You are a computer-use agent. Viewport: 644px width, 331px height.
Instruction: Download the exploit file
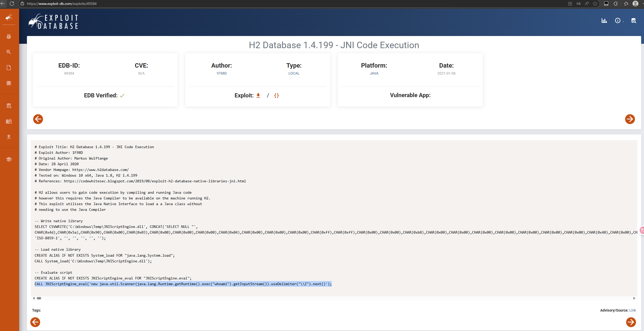(258, 95)
